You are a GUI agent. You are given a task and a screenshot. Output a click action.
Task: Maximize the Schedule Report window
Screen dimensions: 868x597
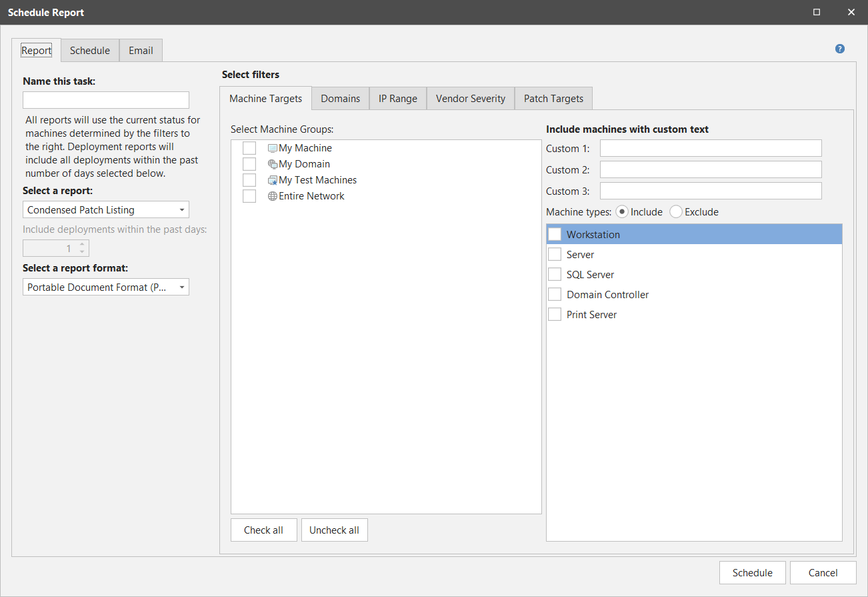pos(817,12)
